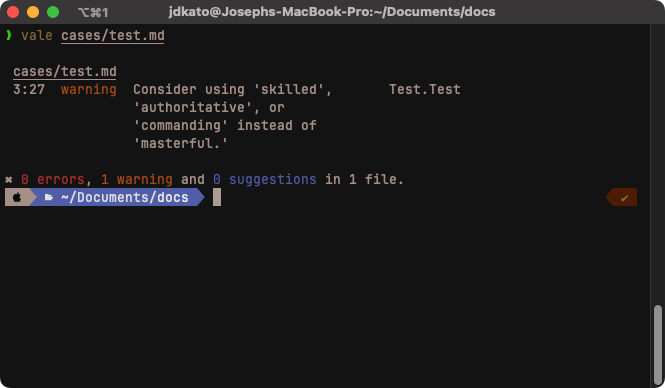Click the red x before errors summary

8,180
